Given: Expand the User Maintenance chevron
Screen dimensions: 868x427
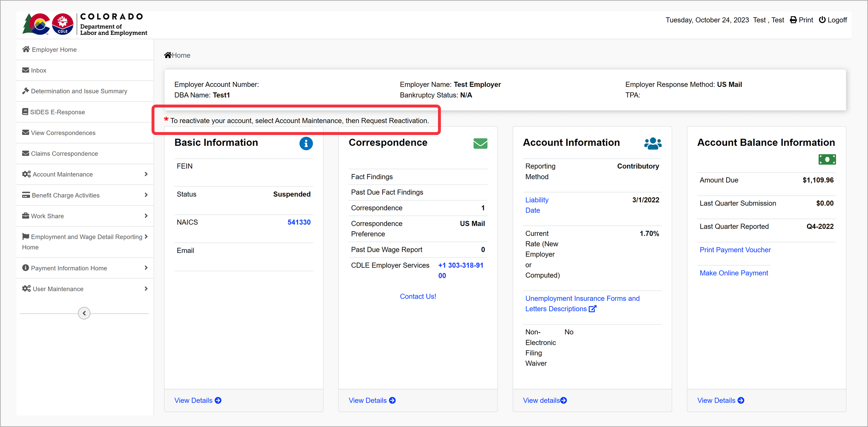Looking at the screenshot, I should 146,288.
